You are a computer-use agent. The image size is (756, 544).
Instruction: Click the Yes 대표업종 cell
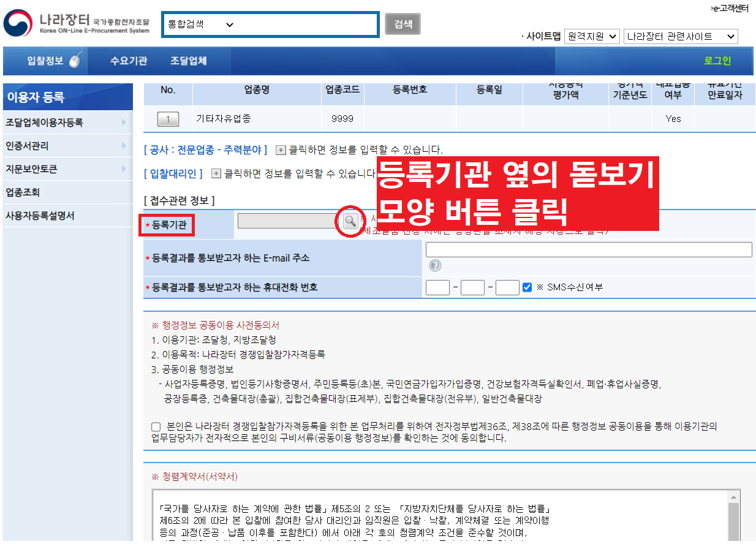pyautogui.click(x=673, y=119)
